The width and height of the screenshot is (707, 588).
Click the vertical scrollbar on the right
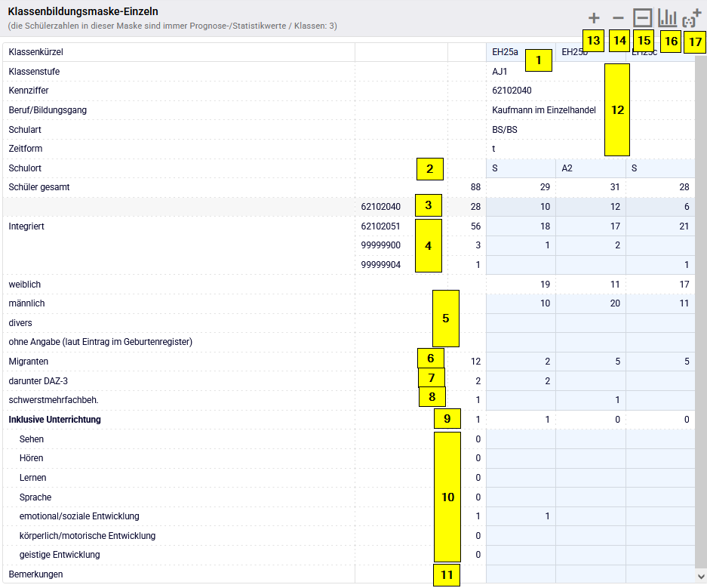click(x=700, y=302)
